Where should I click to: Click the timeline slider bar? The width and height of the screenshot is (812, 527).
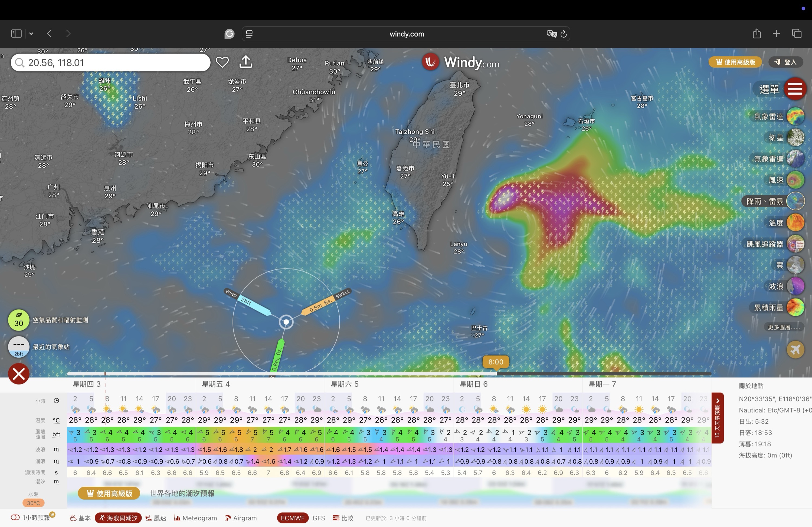click(x=389, y=374)
